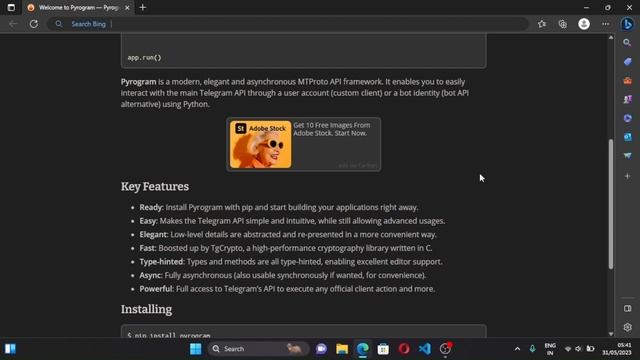Click the Powerful feature bullet
640x360 pixels.
[287, 289]
